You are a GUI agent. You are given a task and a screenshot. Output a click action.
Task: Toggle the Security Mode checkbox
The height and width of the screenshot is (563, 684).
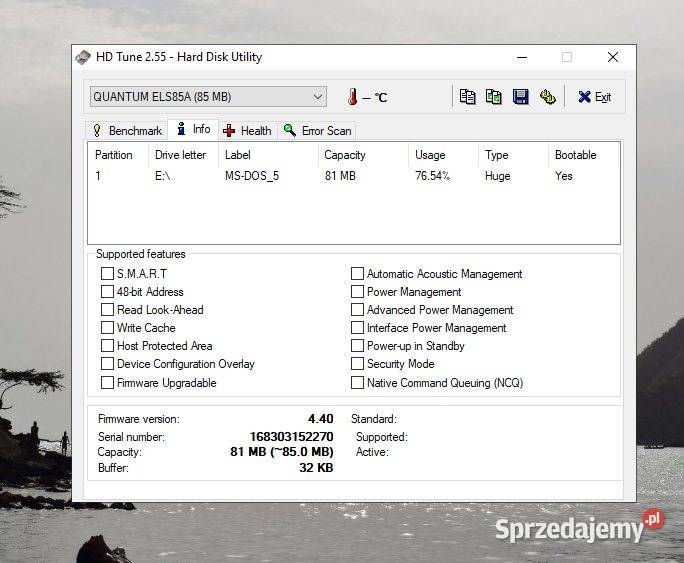coord(357,363)
